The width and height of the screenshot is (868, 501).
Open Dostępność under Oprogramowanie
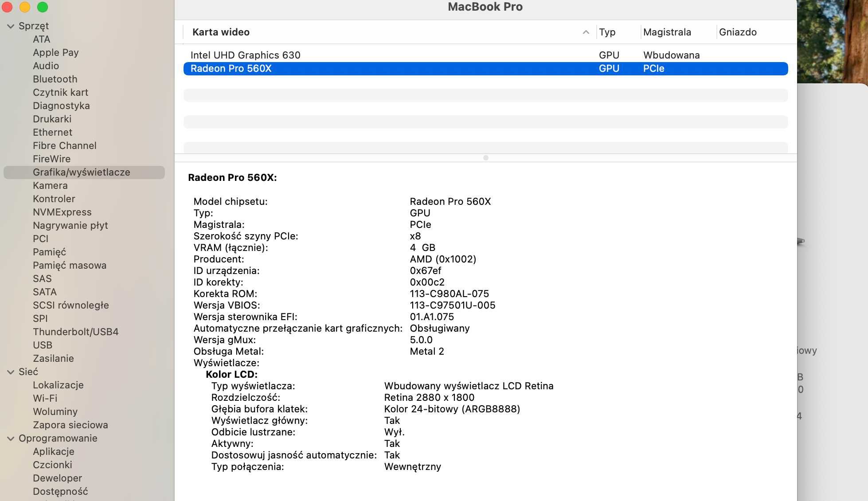(x=60, y=491)
